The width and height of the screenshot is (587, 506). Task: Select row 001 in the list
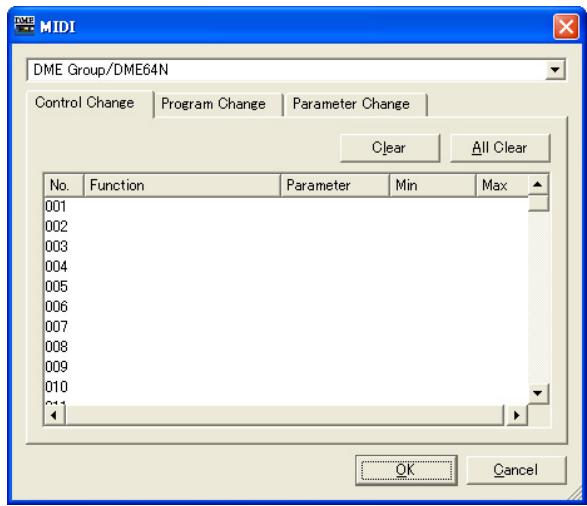pos(286,206)
